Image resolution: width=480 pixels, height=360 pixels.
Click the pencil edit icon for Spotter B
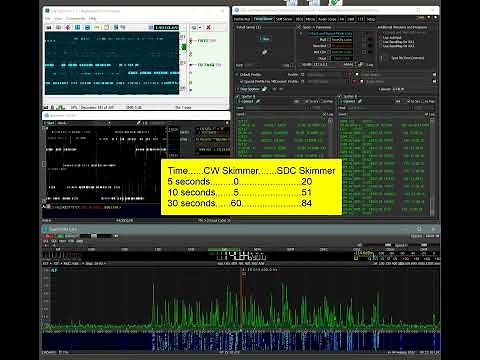360,101
